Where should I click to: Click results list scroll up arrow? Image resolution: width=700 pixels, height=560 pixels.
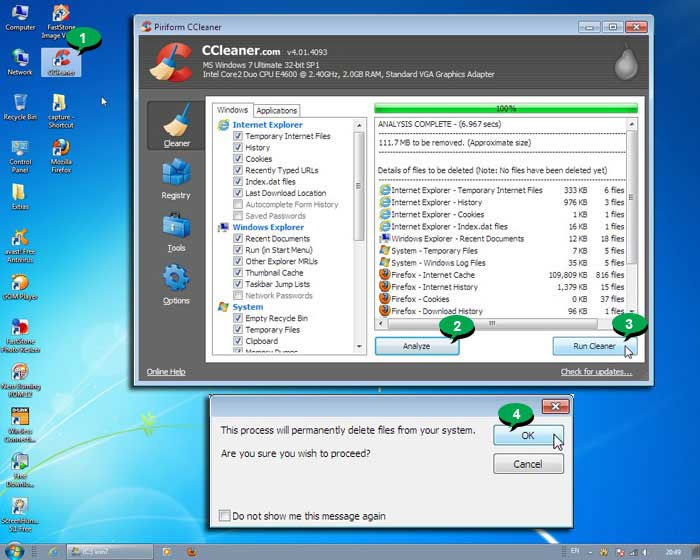631,124
